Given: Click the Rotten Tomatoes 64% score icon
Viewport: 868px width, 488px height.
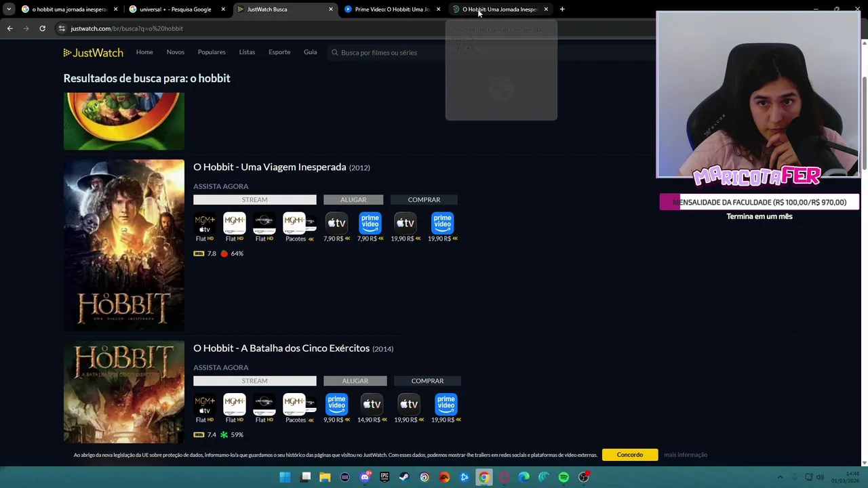Looking at the screenshot, I should 224,253.
